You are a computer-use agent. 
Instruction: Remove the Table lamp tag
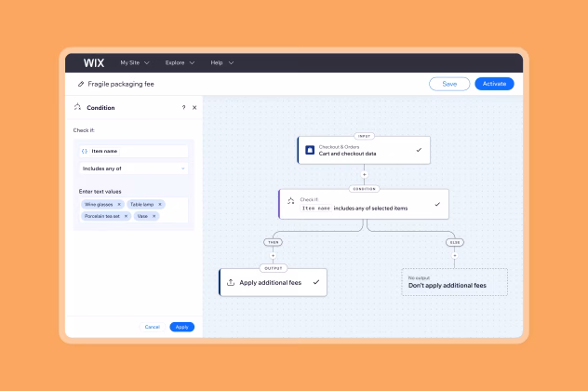pyautogui.click(x=160, y=204)
